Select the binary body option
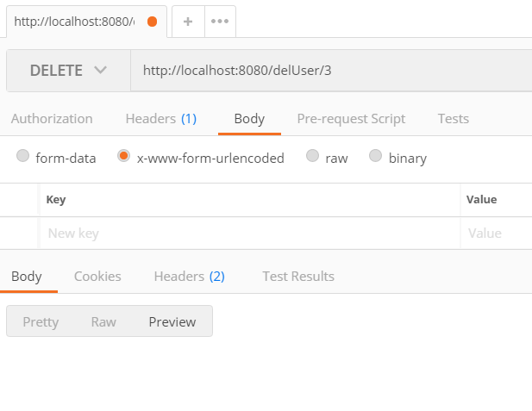 click(x=376, y=157)
